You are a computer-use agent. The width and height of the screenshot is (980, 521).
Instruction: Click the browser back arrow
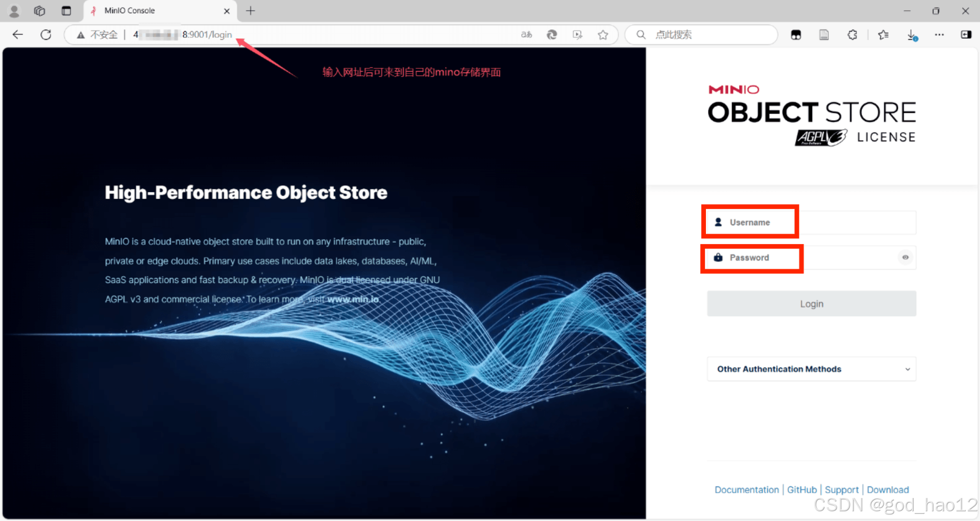coord(18,35)
